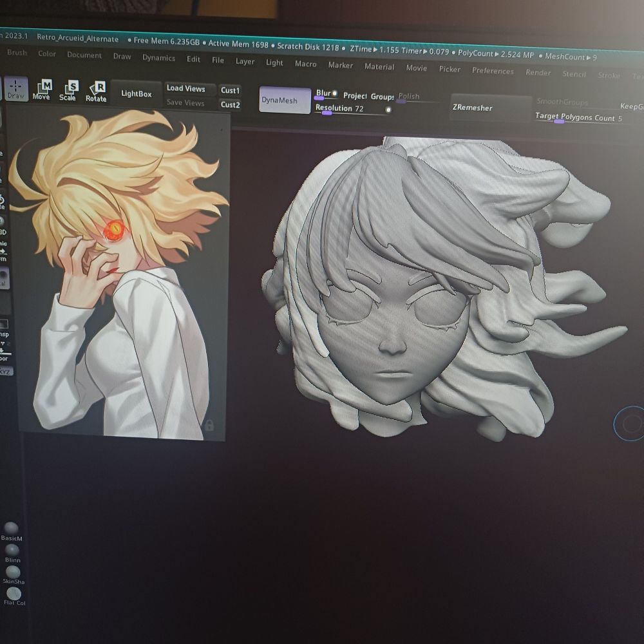Open the Stroke menu
Viewport: 644px width, 644px height.
[x=609, y=75]
